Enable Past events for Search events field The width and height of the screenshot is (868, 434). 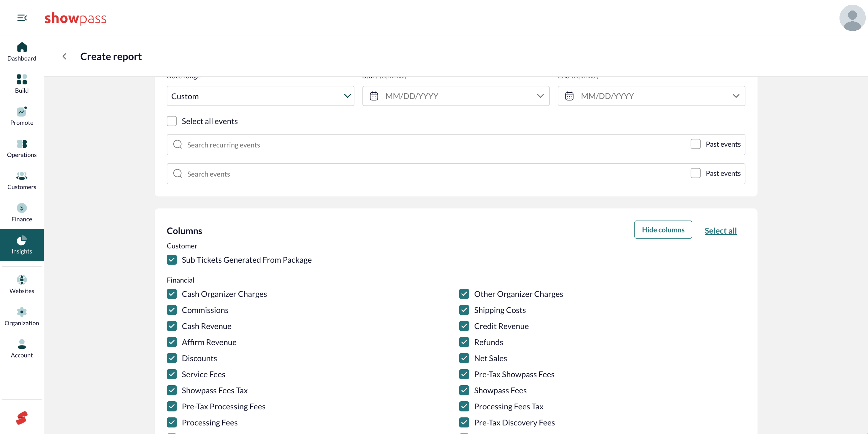(x=696, y=173)
